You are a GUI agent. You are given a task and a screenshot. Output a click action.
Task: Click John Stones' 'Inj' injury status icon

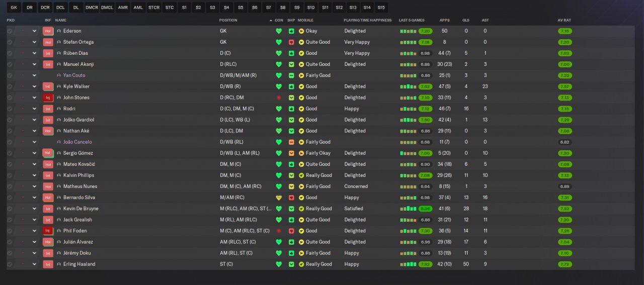pos(48,98)
